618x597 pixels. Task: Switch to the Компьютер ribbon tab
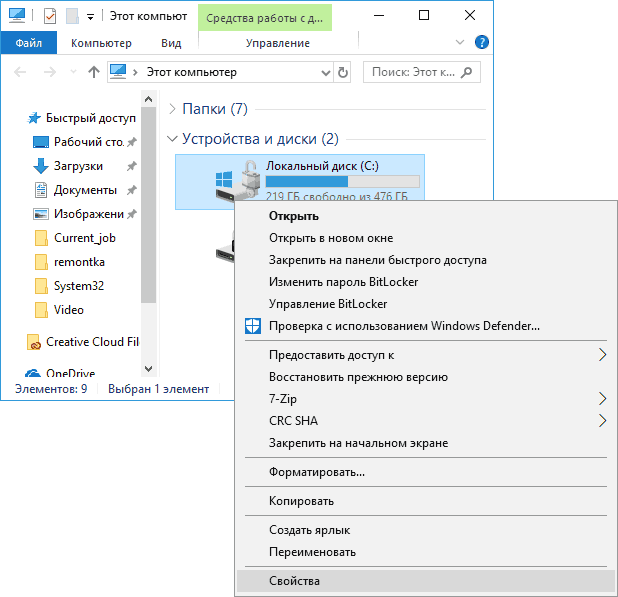click(101, 43)
